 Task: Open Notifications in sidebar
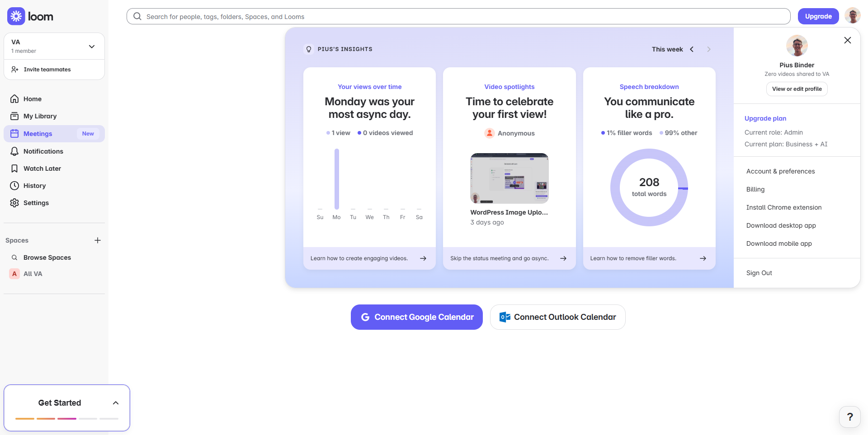tap(54, 151)
